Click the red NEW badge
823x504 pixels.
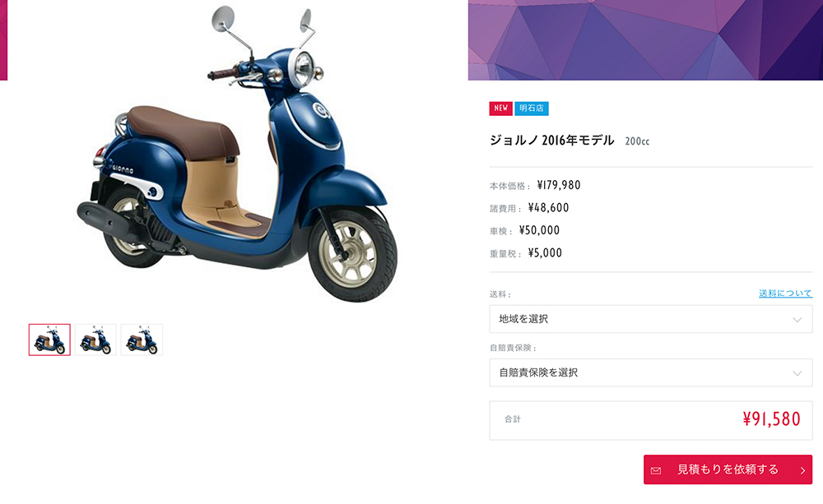(x=500, y=108)
